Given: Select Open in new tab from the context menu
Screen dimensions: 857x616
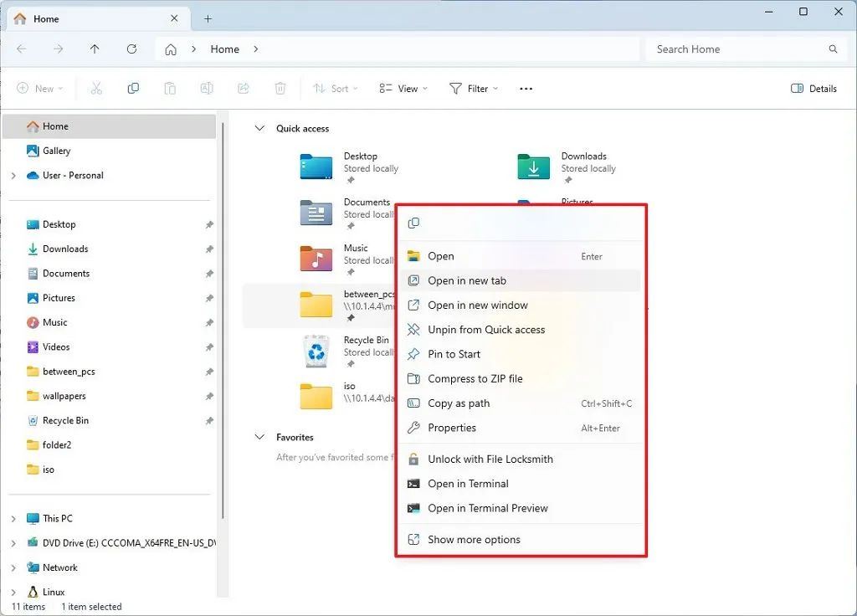Looking at the screenshot, I should tap(467, 281).
